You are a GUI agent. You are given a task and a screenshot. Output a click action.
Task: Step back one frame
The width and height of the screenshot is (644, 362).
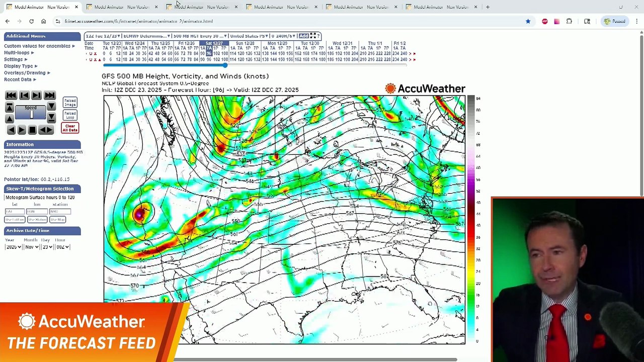click(24, 95)
